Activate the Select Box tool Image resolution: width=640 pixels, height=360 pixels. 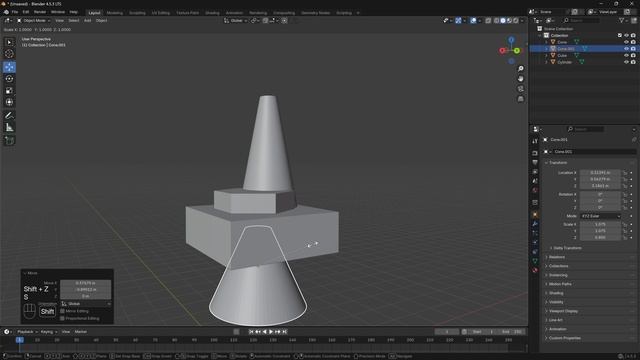pos(9,42)
